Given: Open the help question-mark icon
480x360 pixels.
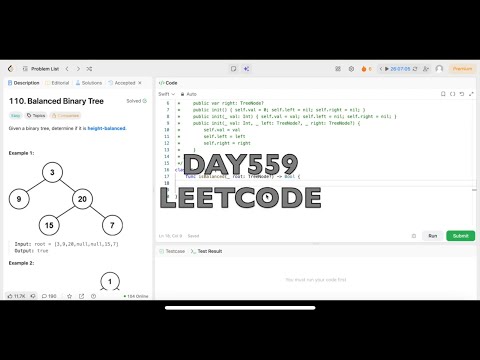Looking at the screenshot, I should click(x=93, y=296).
